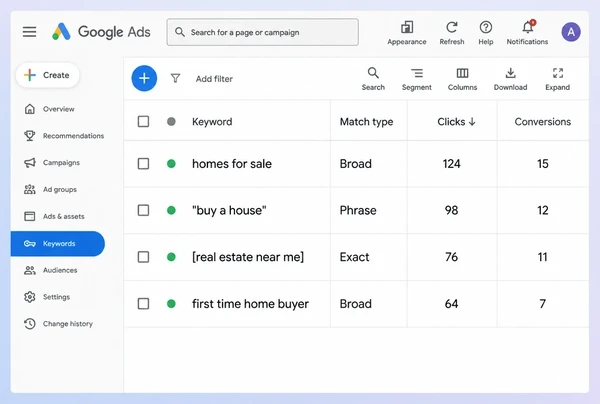Open Change history in sidebar
The height and width of the screenshot is (404, 600).
(x=57, y=324)
